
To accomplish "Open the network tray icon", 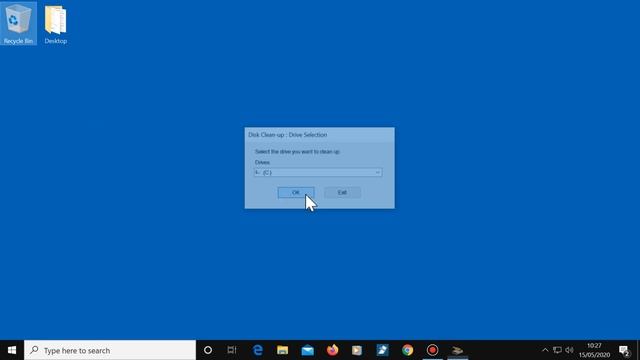I will pos(557,350).
